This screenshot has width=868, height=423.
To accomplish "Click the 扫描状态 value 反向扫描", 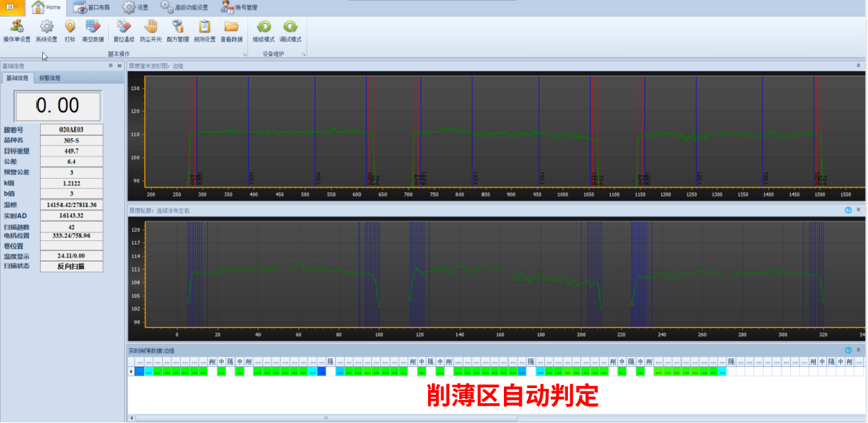I will point(71,267).
